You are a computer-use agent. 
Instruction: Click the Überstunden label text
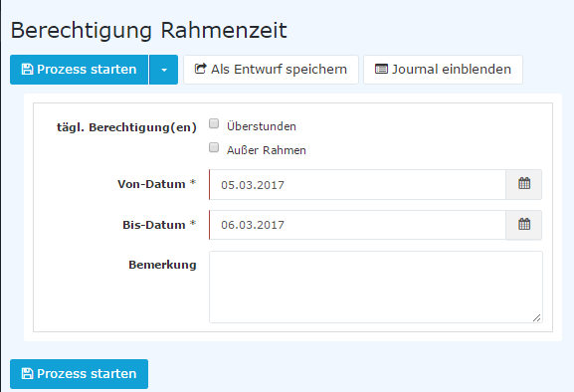[262, 126]
